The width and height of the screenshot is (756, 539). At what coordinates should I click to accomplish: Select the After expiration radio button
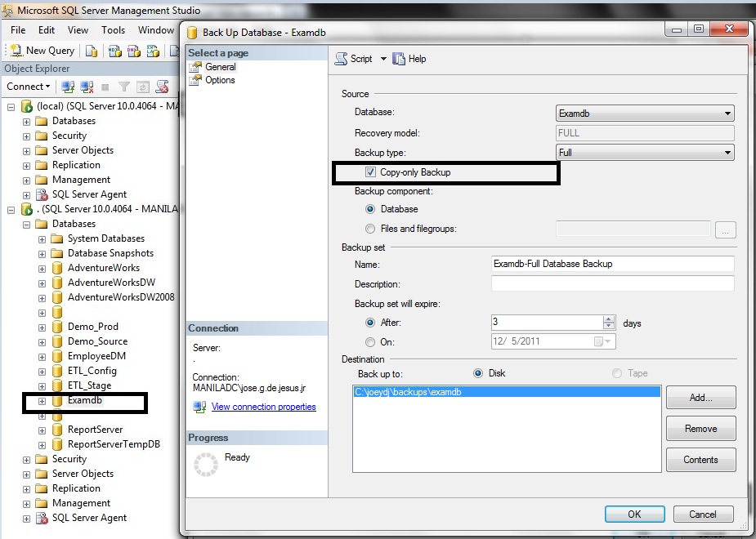369,323
